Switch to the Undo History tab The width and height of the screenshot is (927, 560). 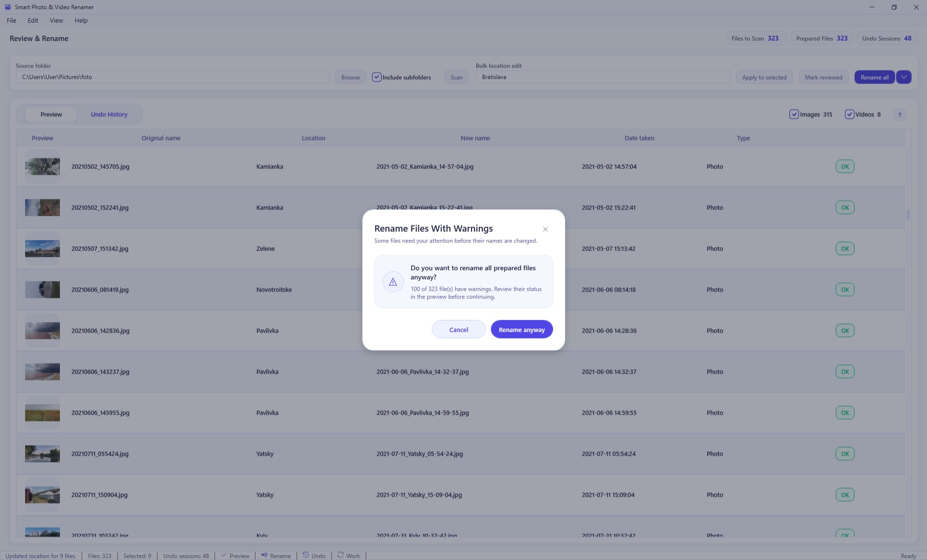[x=109, y=114]
